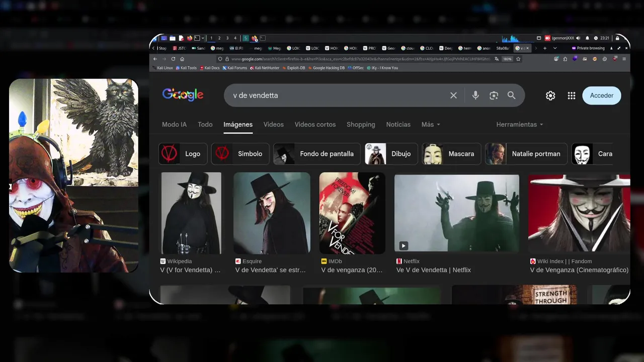The image size is (644, 362).
Task: Switch to the Videos tab
Action: coord(274,124)
